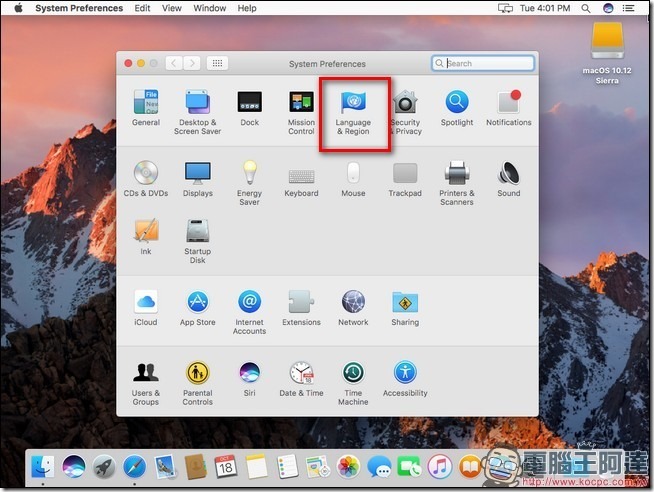Open the Window menu
The width and height of the screenshot is (654, 492).
point(209,8)
